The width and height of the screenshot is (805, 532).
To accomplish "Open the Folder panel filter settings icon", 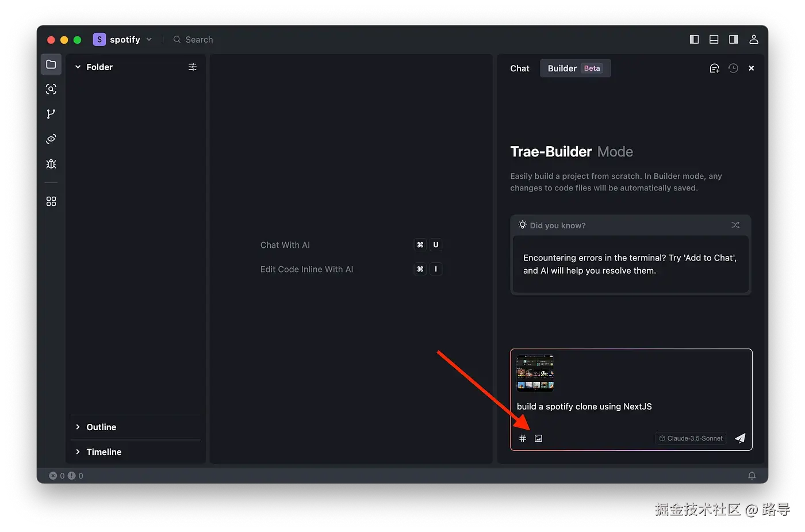I will point(193,67).
